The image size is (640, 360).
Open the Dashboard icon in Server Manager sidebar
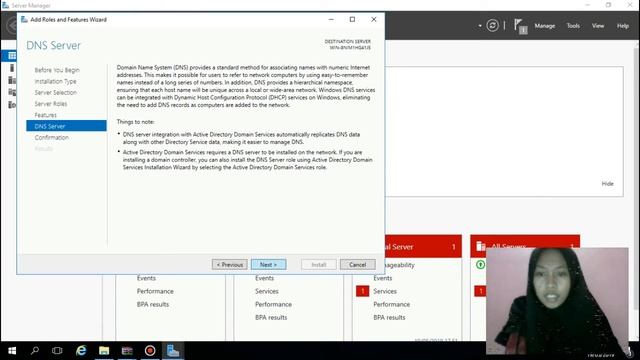(x=12, y=56)
